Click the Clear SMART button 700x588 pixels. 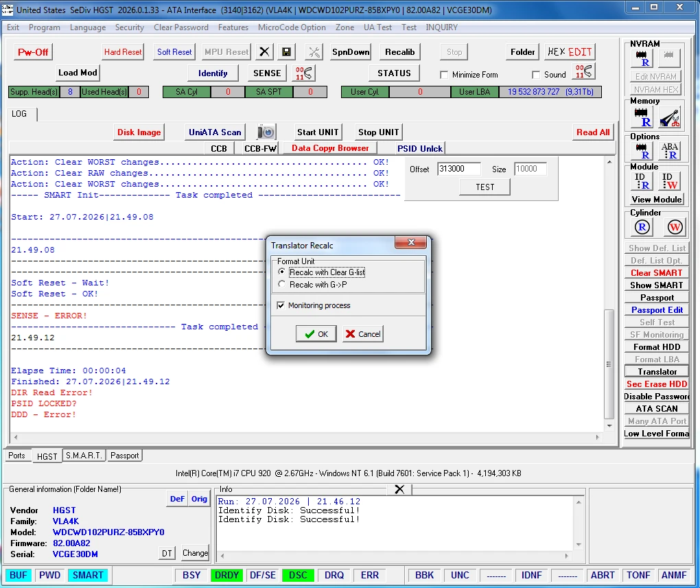pyautogui.click(x=656, y=273)
